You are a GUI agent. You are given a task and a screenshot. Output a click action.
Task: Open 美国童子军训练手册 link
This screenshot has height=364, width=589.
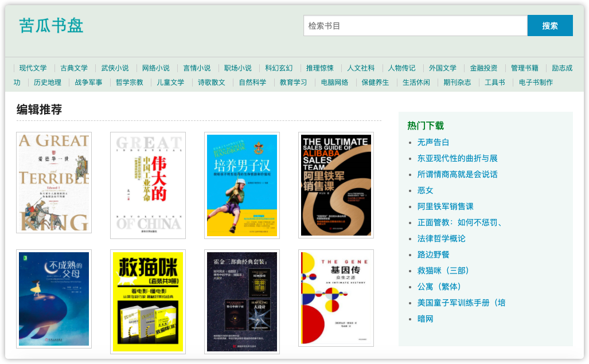coord(461,303)
